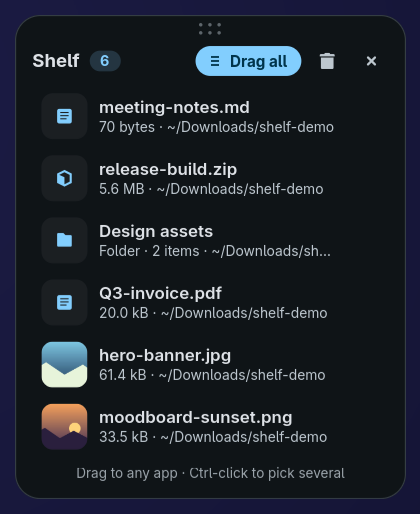Viewport: 420px width, 514px height.
Task: Click the Drag all button
Action: pyautogui.click(x=248, y=61)
